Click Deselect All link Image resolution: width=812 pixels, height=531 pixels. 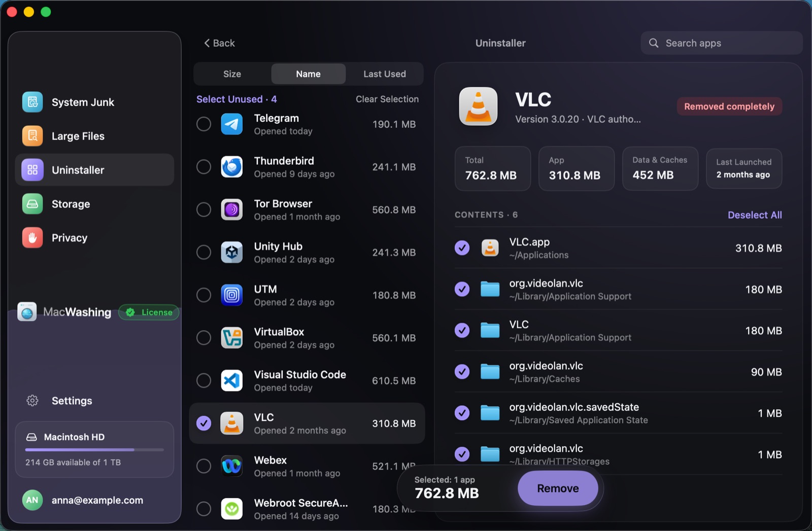(755, 215)
